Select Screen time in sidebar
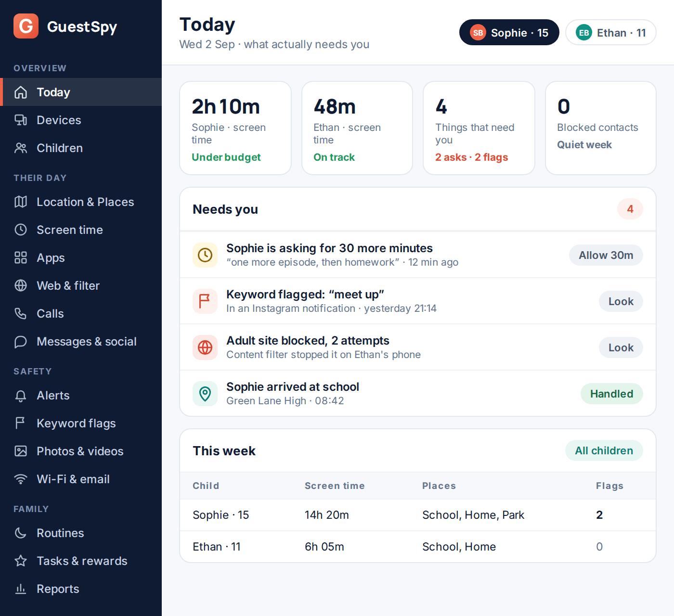This screenshot has height=616, width=674. click(x=81, y=230)
